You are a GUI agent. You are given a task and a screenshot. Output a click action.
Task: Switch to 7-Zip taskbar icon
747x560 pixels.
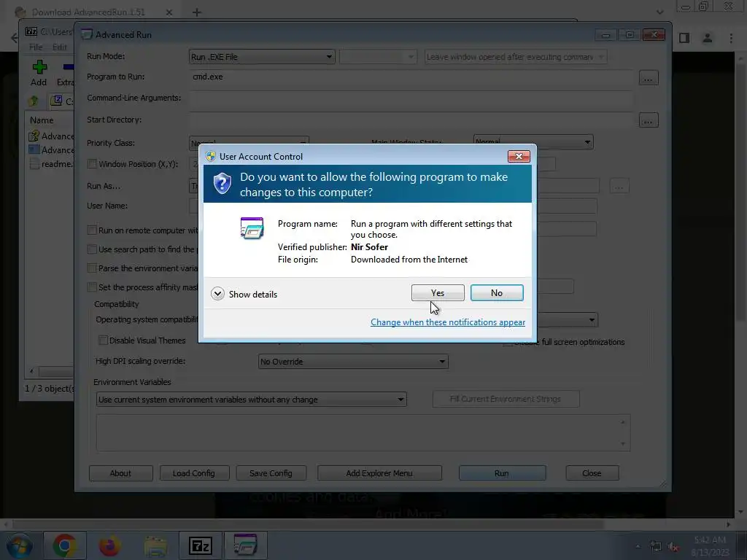(201, 545)
